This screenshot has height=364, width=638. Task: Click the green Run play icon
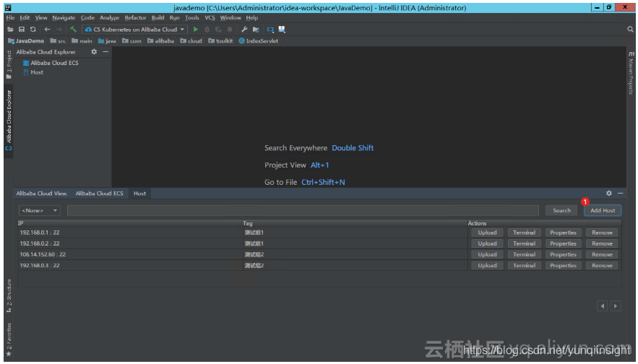click(x=196, y=30)
